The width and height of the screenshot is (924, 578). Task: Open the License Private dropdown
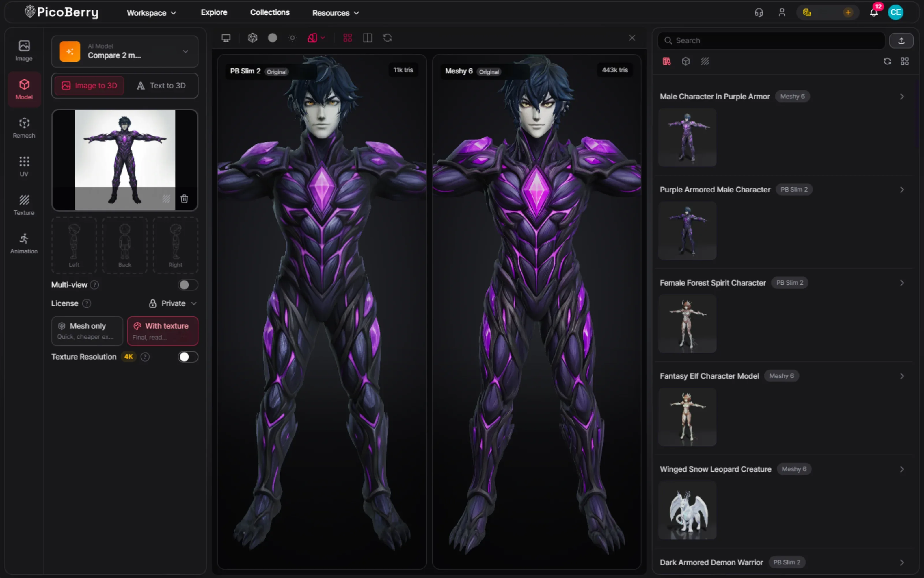point(173,303)
